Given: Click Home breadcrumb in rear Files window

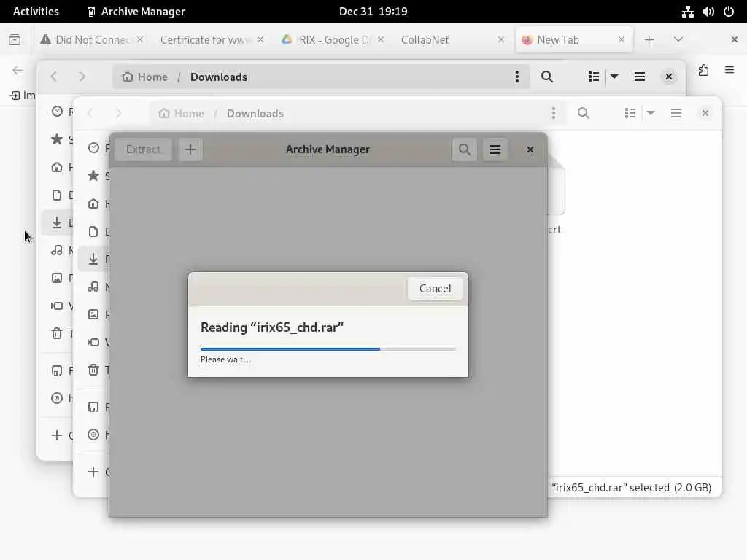Looking at the screenshot, I should pos(145,77).
